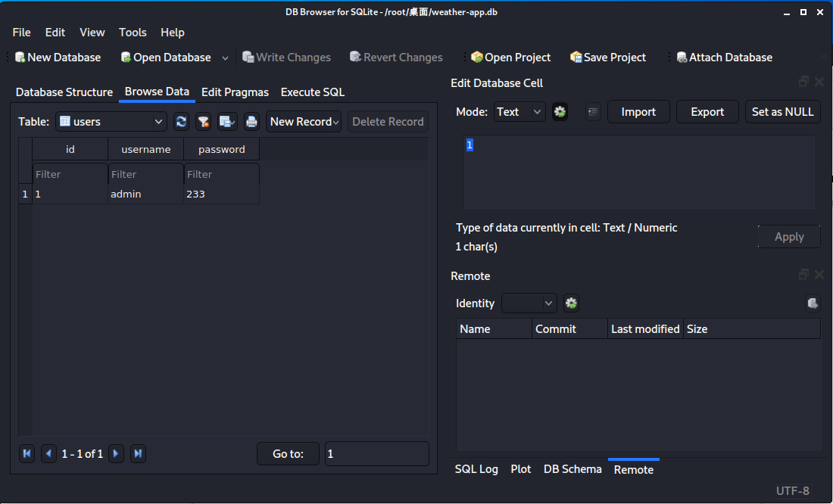833x504 pixels.
Task: Jump to the first page of records
Action: [x=27, y=454]
